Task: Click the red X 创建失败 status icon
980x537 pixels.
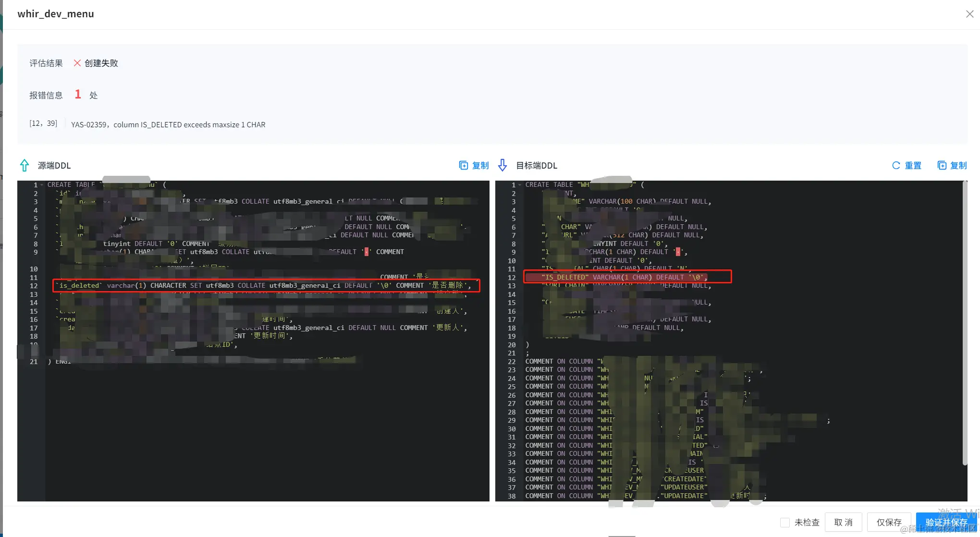Action: pos(77,63)
